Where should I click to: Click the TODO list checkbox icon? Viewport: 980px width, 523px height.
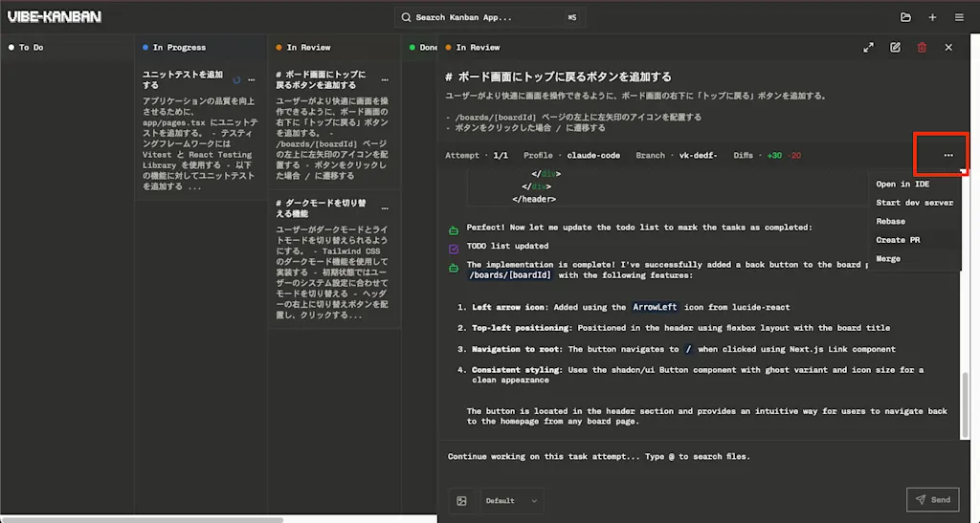click(x=454, y=249)
